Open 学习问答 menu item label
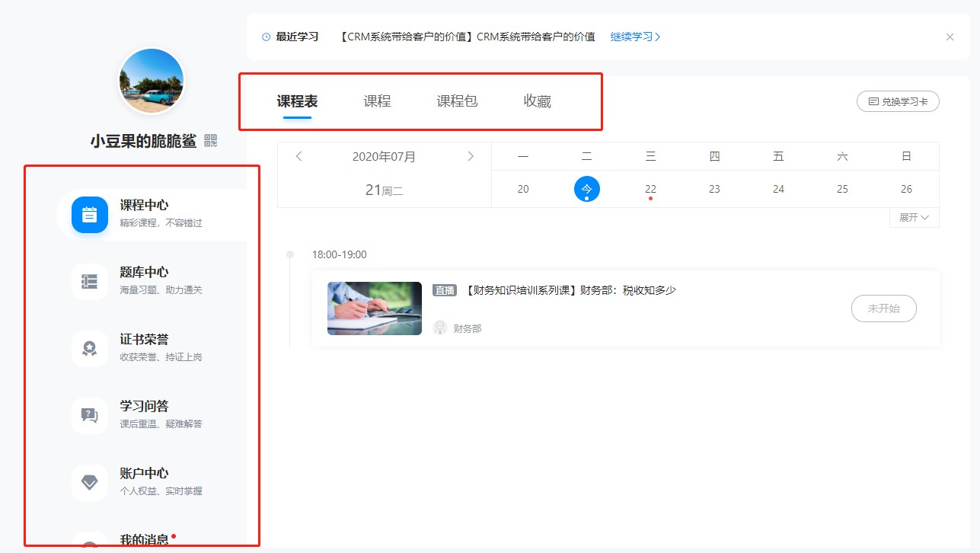This screenshot has height=553, width=980. (144, 406)
